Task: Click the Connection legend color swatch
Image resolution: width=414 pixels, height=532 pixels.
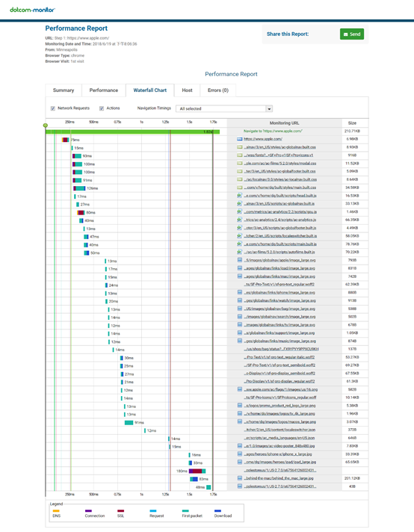Action: pyautogui.click(x=88, y=510)
